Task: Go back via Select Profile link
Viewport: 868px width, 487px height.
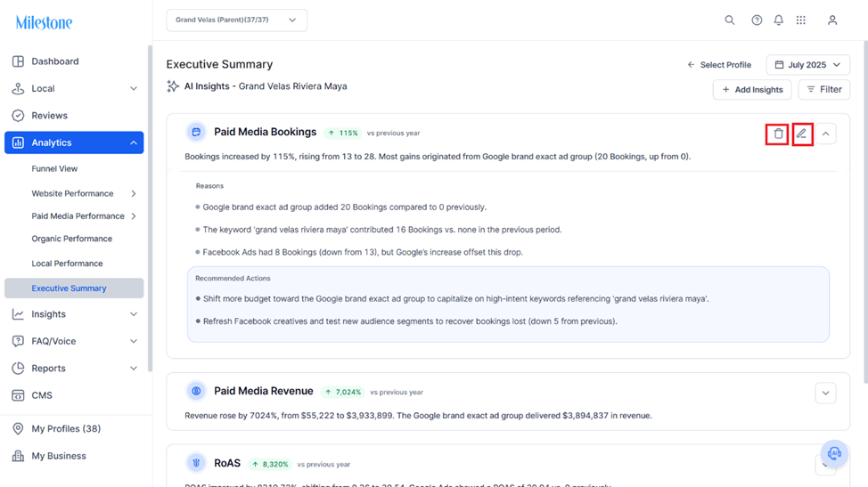Action: click(719, 65)
